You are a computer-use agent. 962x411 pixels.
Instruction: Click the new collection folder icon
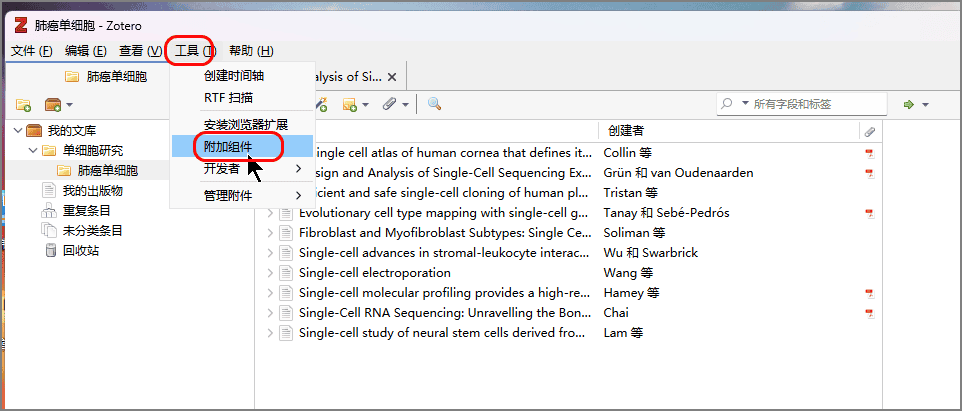pos(23,104)
